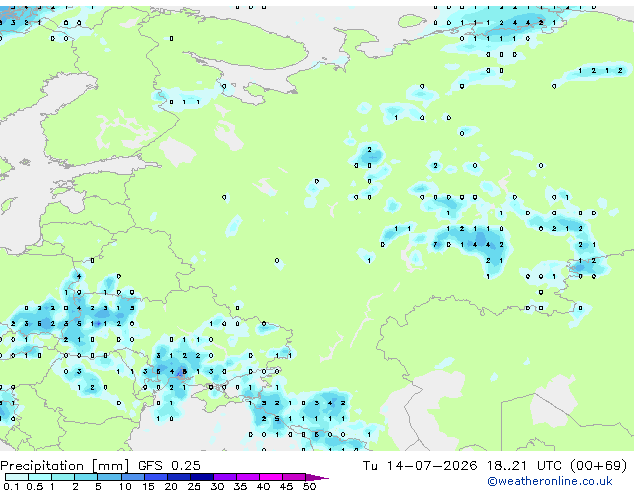
Task: Pick the legend swatch between 40 and 45
Action: [x=271, y=477]
